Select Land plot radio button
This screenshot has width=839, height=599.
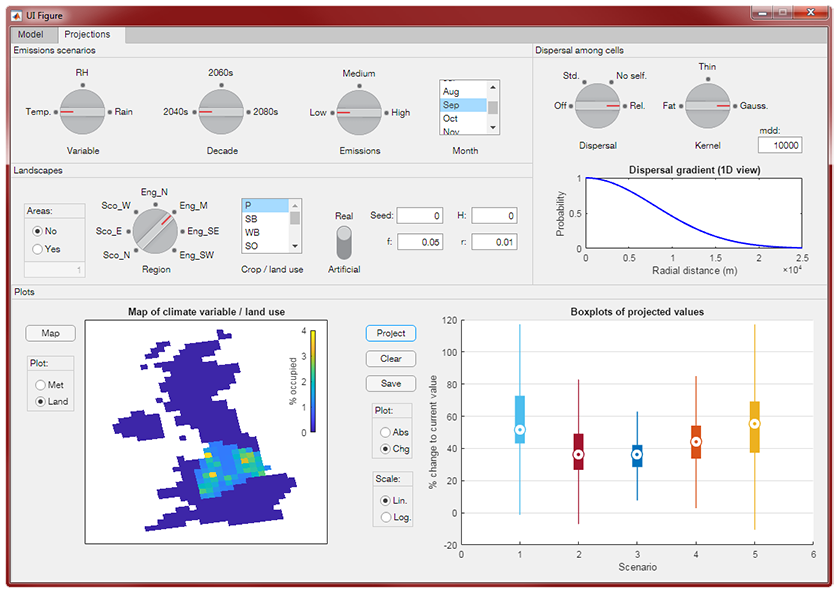(x=41, y=401)
